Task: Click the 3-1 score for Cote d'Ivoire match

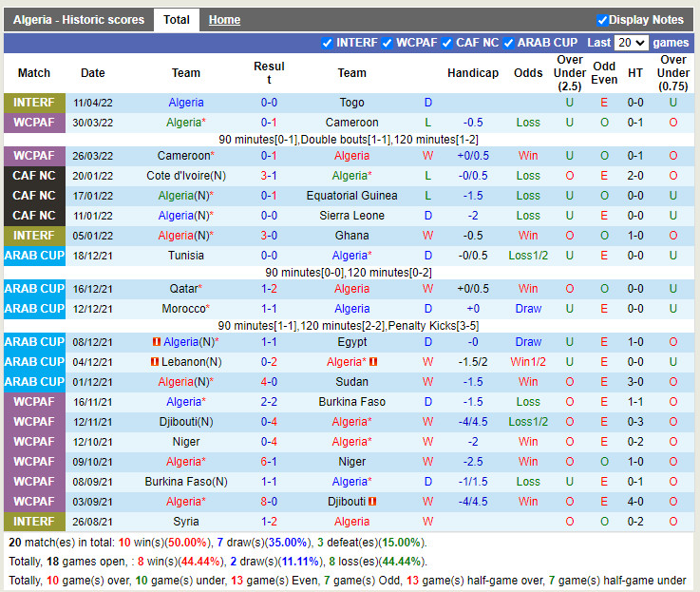Action: [x=269, y=176]
